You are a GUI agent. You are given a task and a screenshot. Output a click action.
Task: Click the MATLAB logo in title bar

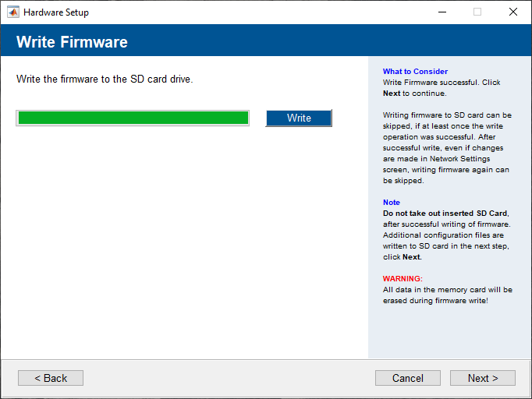[x=13, y=12]
